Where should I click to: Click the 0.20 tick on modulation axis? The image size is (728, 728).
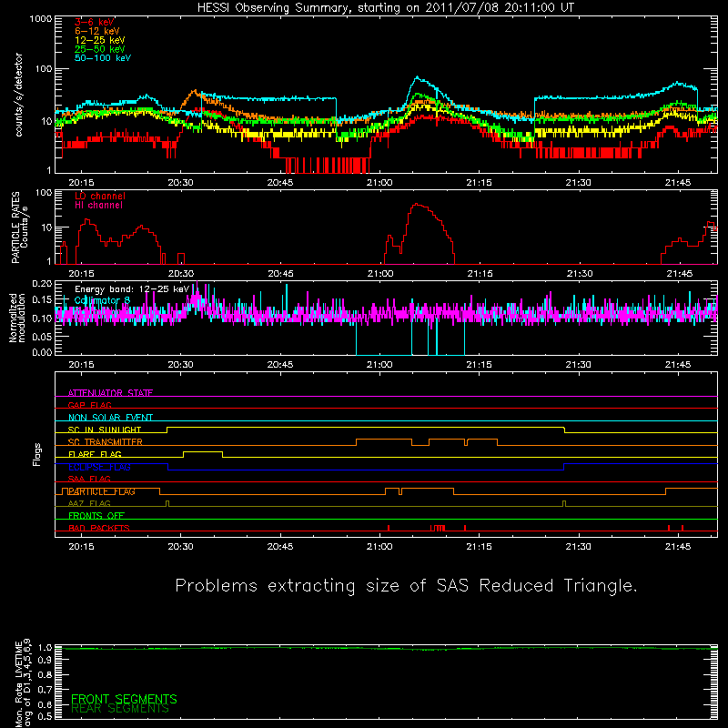point(42,283)
